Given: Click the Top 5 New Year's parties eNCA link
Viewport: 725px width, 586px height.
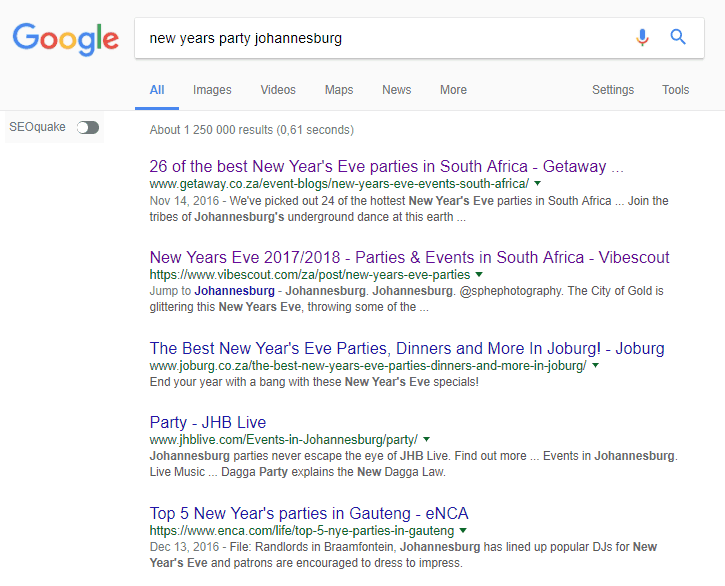Looking at the screenshot, I should tap(309, 513).
